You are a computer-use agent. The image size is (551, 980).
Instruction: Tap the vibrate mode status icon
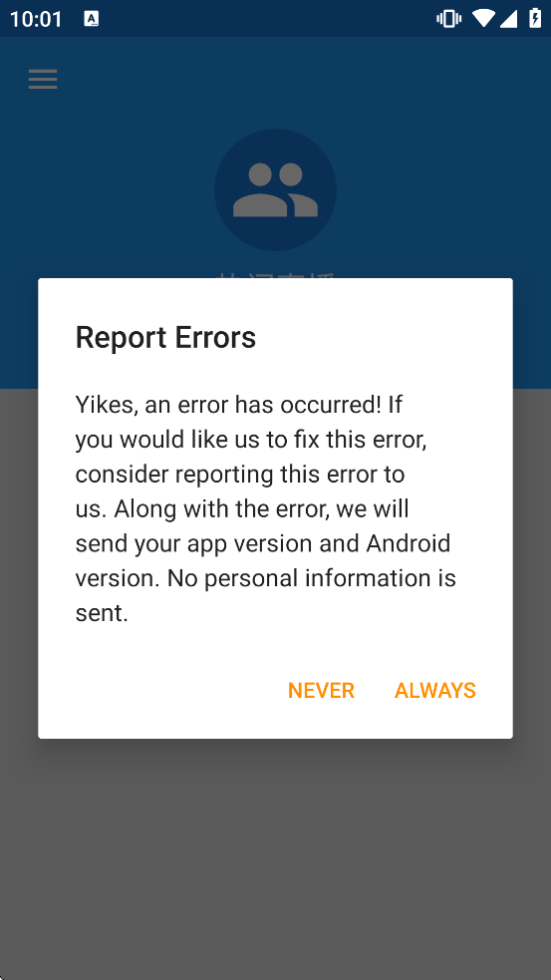[x=448, y=19]
